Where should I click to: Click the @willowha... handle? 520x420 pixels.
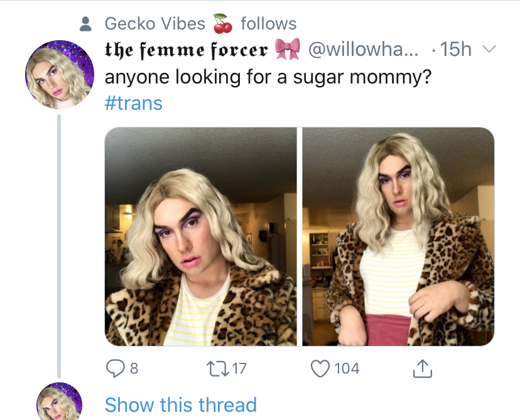point(364,50)
